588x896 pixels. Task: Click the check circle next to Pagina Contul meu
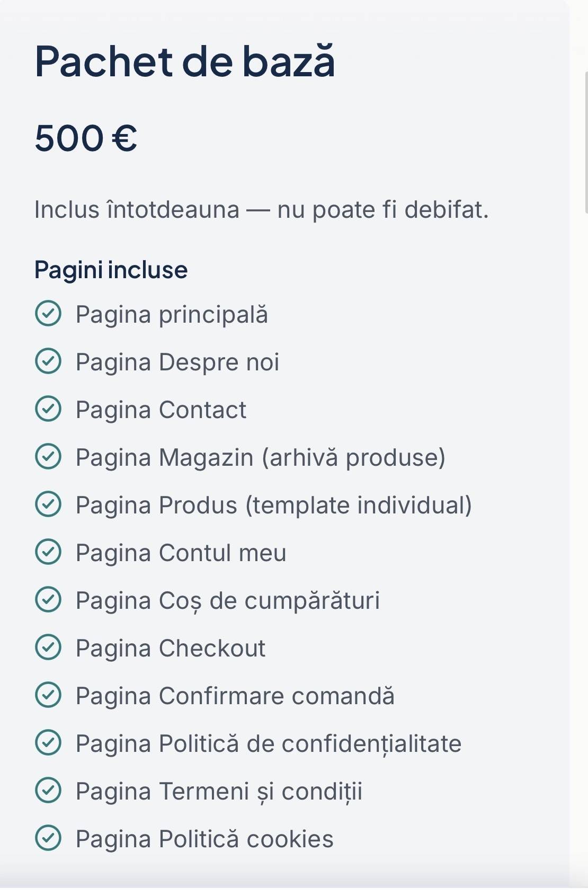pyautogui.click(x=48, y=552)
